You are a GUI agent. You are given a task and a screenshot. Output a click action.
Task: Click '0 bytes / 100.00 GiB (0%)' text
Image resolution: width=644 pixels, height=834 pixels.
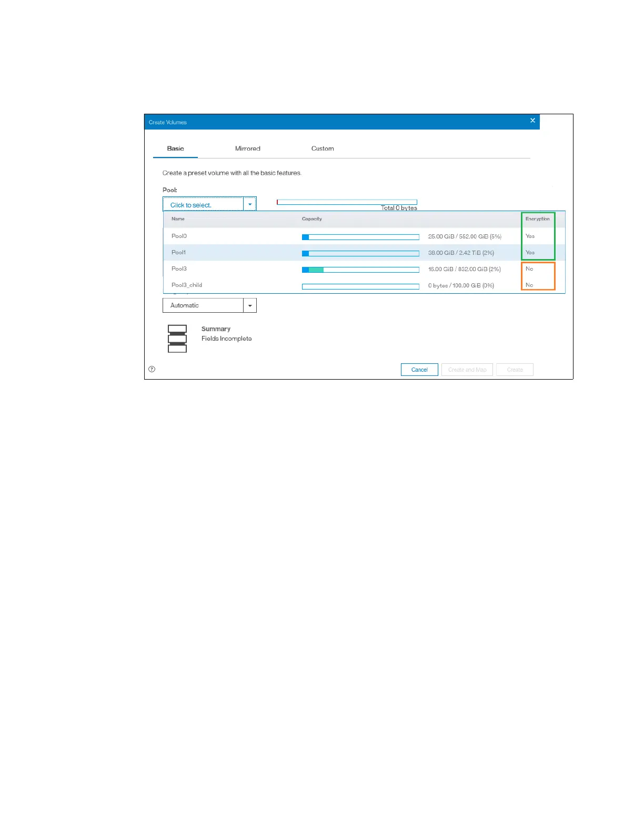click(x=461, y=285)
